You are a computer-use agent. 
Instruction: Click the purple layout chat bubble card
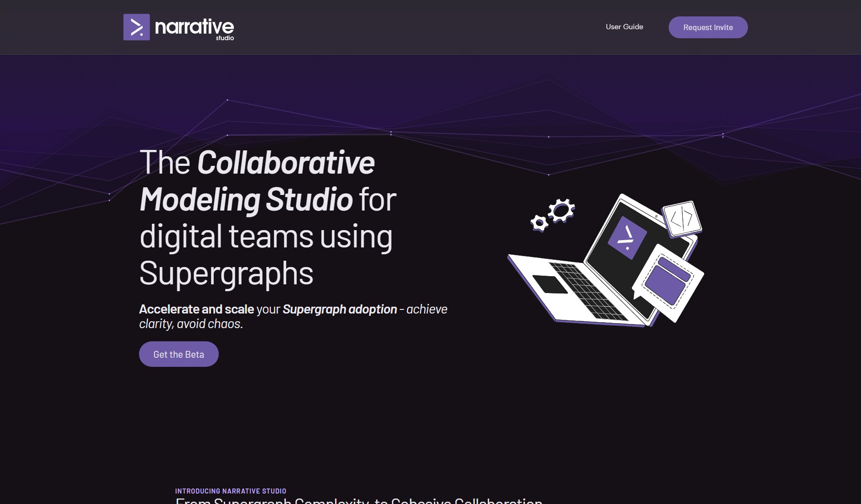click(669, 283)
